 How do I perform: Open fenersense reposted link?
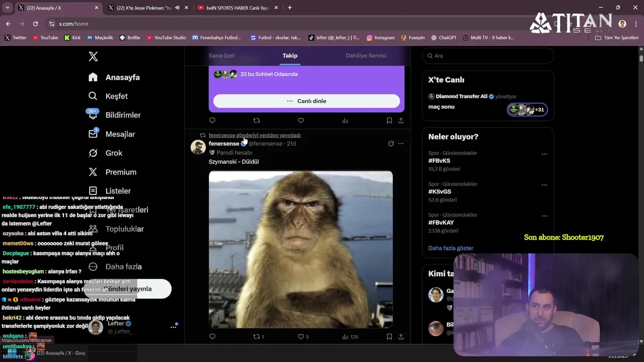[x=255, y=135]
